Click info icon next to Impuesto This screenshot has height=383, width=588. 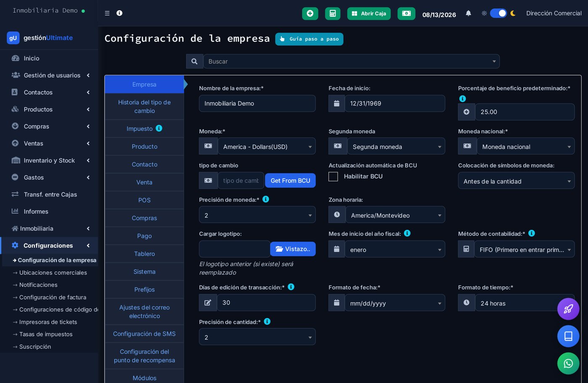pos(159,128)
